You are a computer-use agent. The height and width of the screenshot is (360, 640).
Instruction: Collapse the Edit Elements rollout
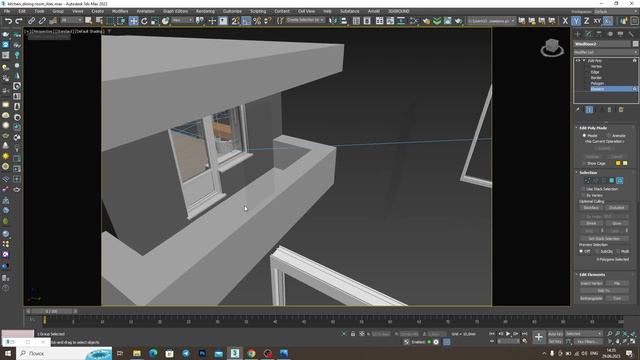click(576, 275)
